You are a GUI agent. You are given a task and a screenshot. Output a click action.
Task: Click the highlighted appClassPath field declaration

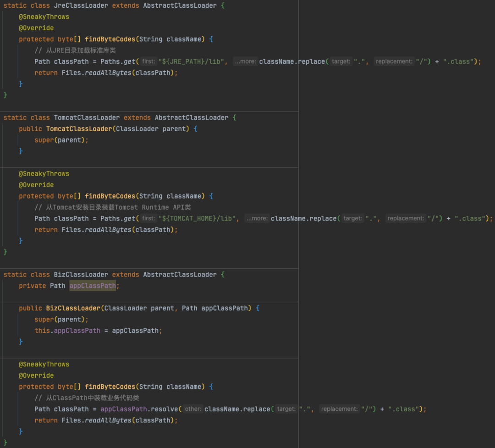(93, 286)
